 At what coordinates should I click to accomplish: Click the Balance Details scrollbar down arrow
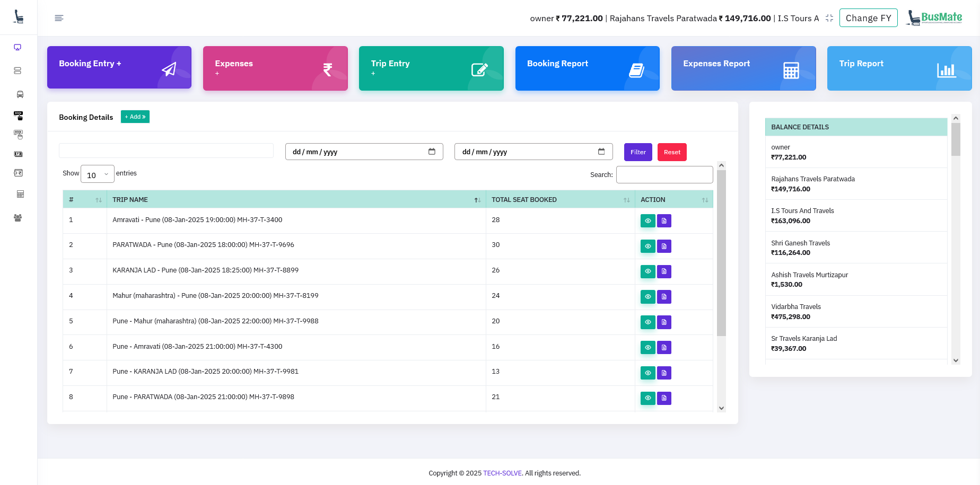956,360
